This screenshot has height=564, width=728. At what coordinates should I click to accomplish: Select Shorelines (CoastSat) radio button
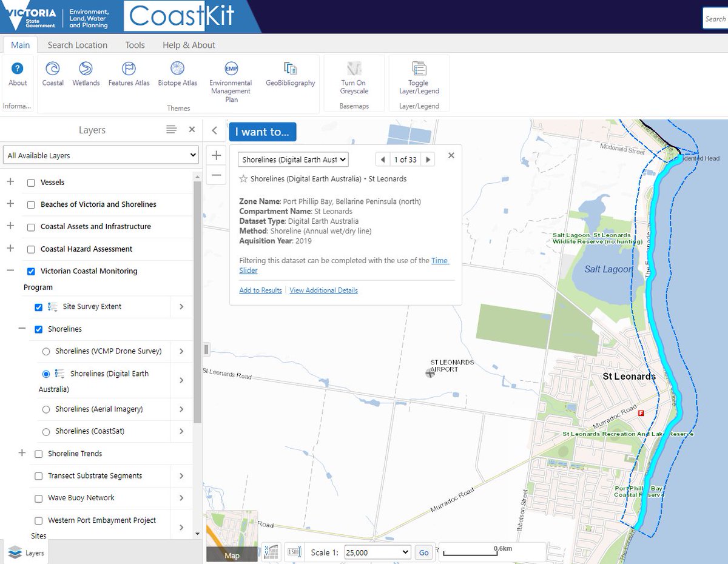pos(46,432)
